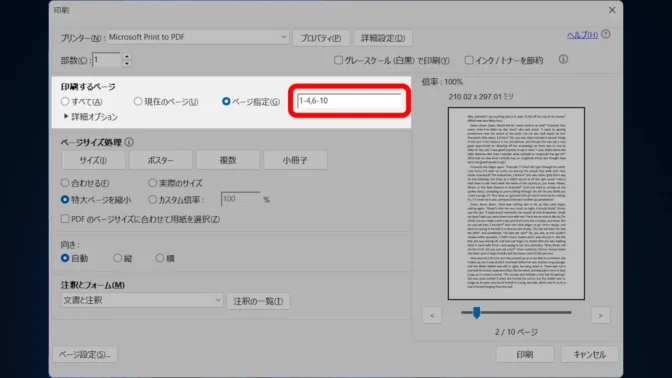The width and height of the screenshot is (672, 378).
Task: Click the custom scale percent field
Action: point(240,199)
